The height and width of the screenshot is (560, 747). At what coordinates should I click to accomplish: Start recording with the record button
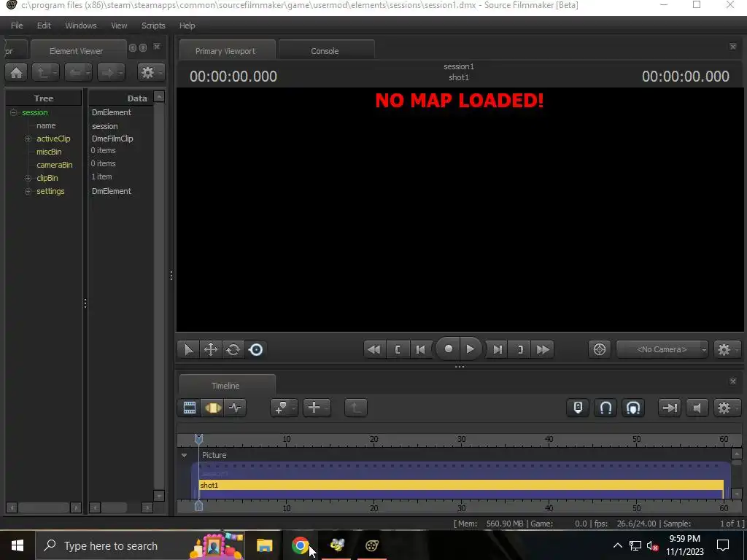(448, 349)
